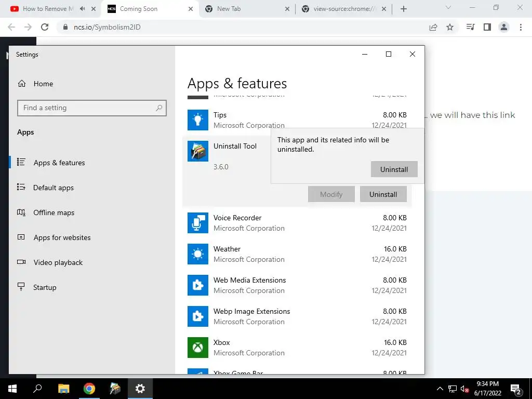Select the Web Media Extensions icon
Viewport: 532px width, 399px height.
click(x=198, y=285)
